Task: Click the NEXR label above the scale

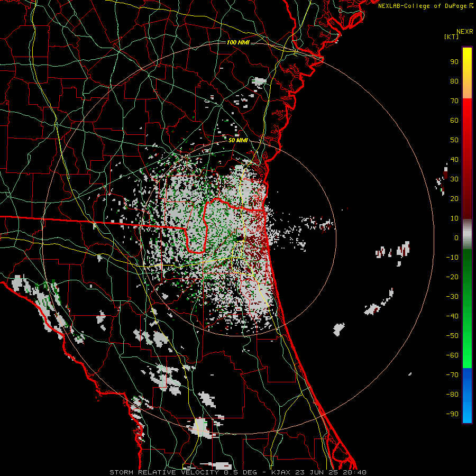Action: click(x=465, y=32)
